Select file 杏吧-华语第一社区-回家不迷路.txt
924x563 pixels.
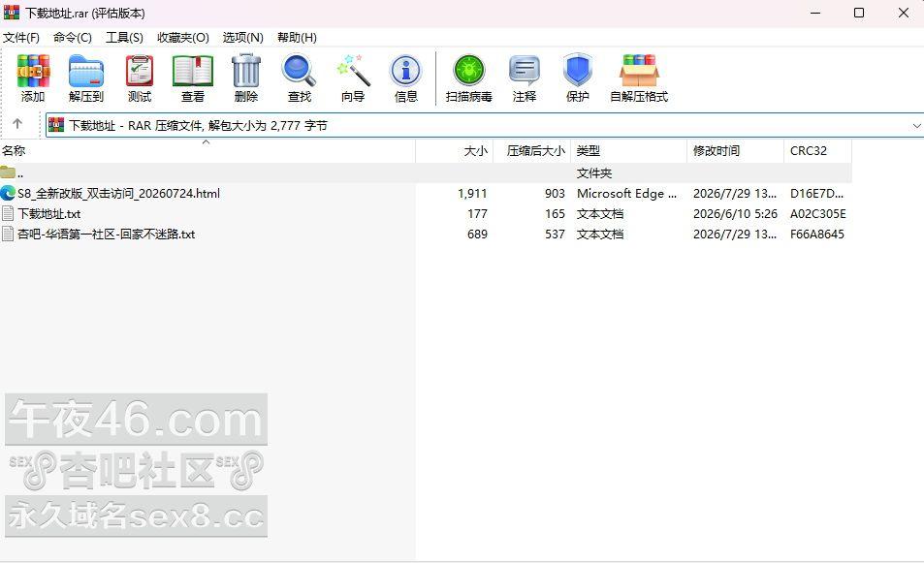click(x=106, y=234)
